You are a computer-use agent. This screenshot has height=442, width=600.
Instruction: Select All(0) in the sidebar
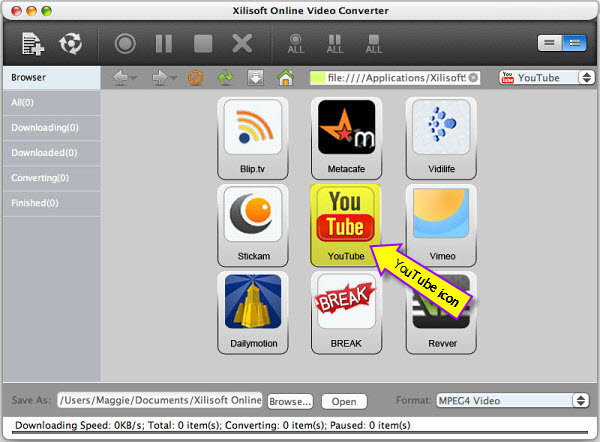[x=52, y=103]
